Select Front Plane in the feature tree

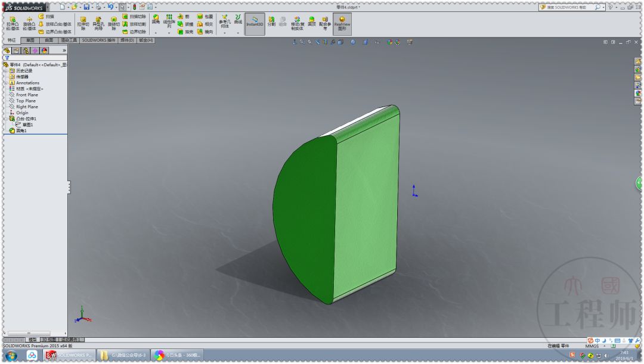[x=27, y=94]
